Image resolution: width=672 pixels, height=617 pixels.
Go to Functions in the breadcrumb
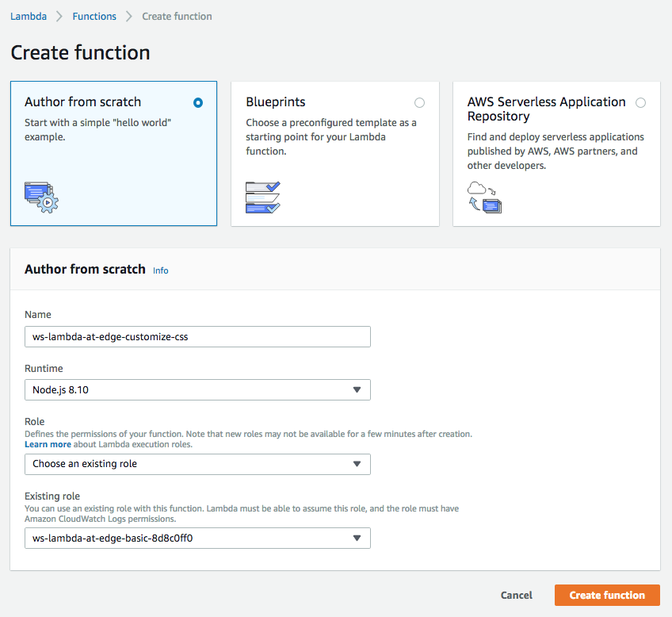[94, 17]
